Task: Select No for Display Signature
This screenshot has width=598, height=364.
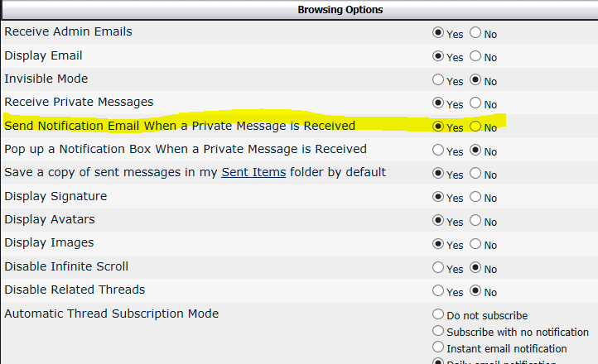Action: pos(475,198)
